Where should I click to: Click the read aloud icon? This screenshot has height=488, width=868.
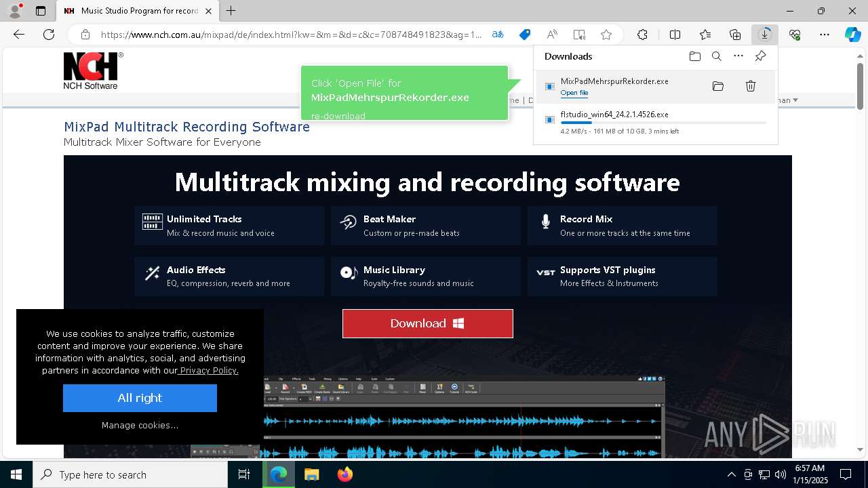(552, 35)
